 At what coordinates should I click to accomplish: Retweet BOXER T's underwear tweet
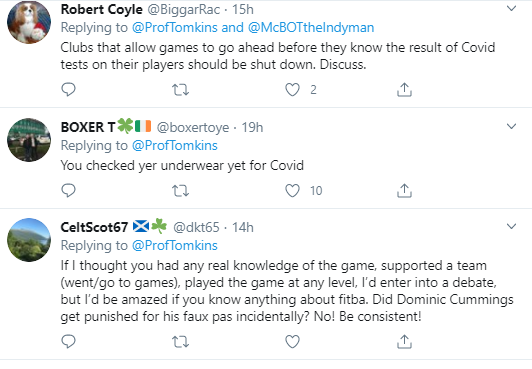[x=180, y=191]
